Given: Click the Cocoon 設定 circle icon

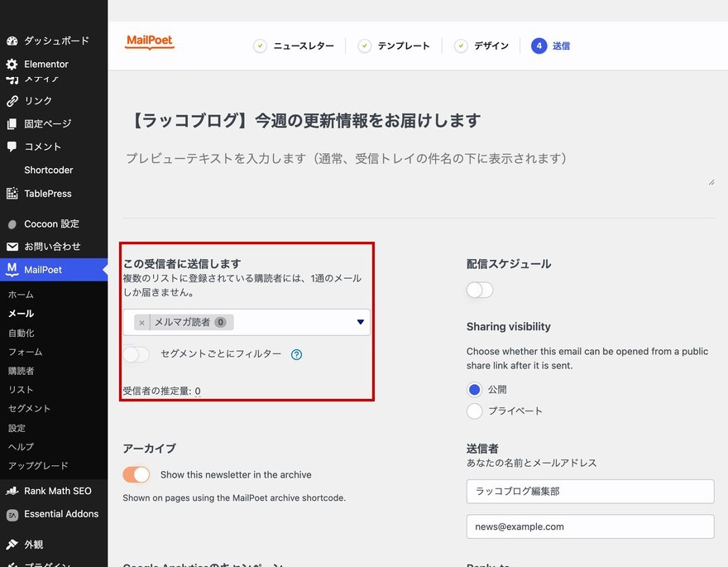Looking at the screenshot, I should (12, 224).
